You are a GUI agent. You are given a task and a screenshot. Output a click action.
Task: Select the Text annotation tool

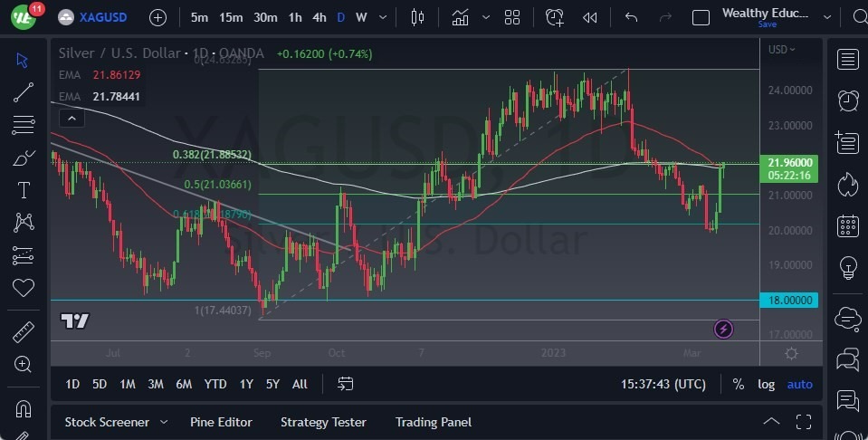point(24,190)
